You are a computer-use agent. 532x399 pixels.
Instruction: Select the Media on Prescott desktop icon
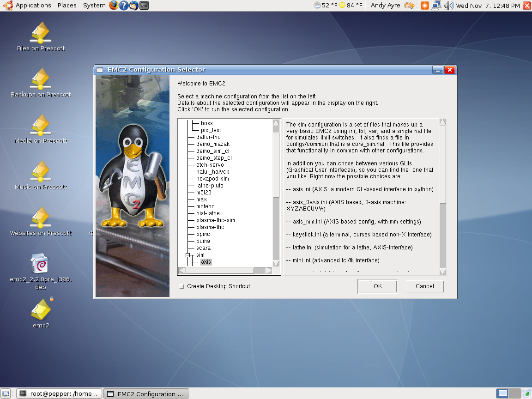pyautogui.click(x=41, y=129)
